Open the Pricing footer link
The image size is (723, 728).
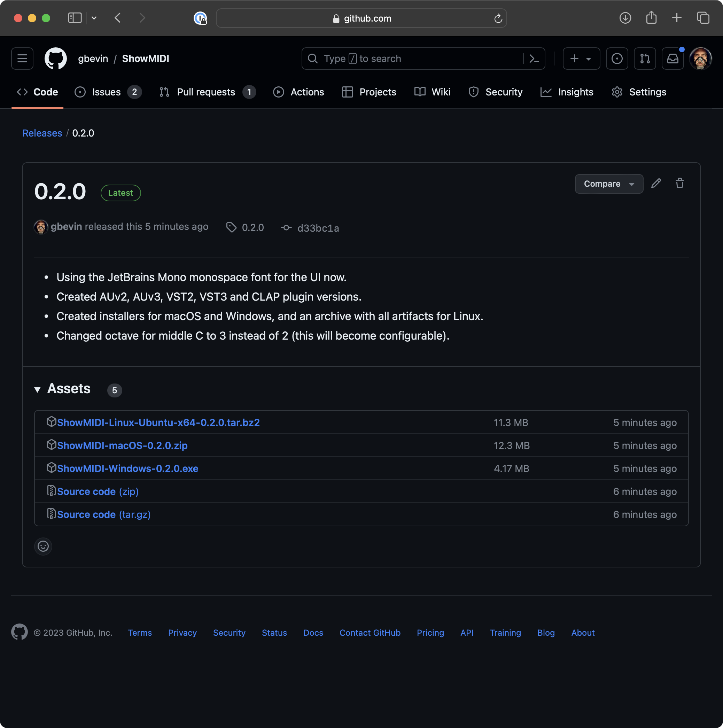point(430,632)
